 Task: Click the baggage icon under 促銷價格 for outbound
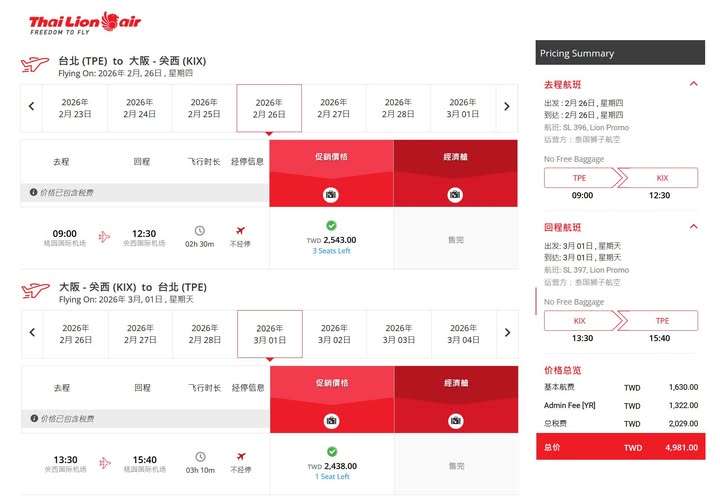(x=331, y=194)
